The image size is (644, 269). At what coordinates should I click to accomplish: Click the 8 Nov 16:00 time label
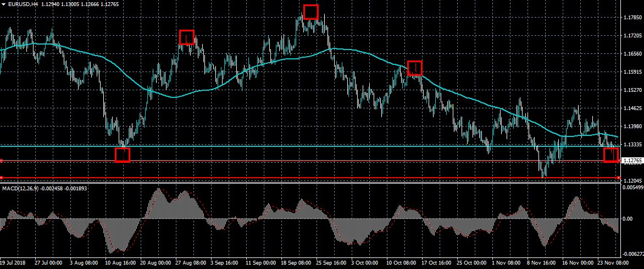click(542, 262)
